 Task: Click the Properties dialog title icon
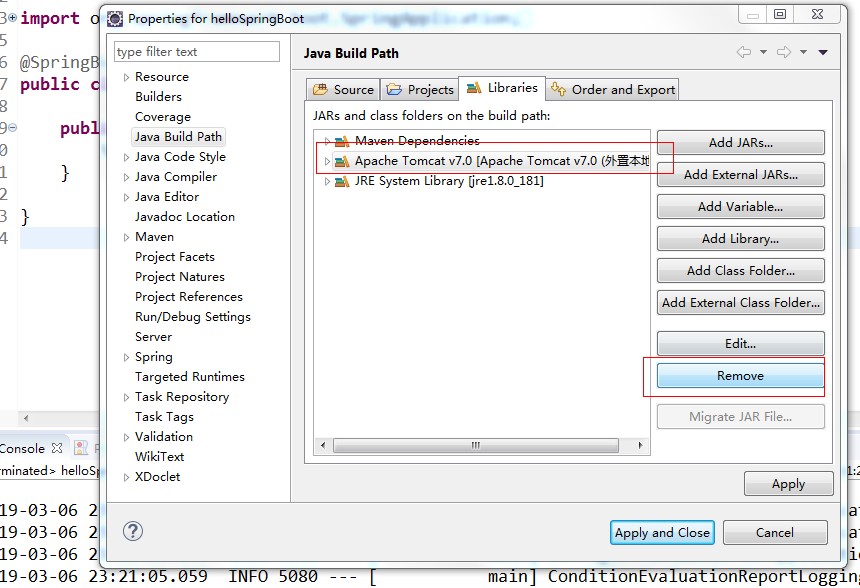click(x=115, y=19)
